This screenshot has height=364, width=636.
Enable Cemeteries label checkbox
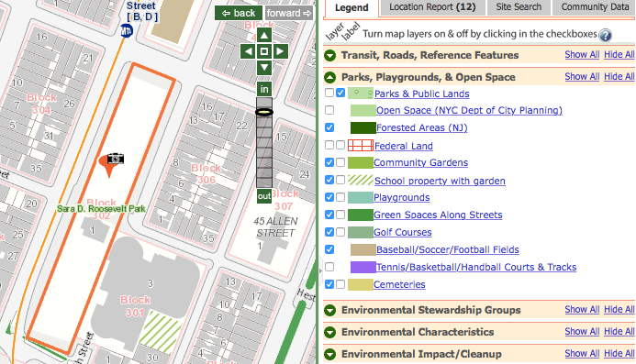pyautogui.click(x=340, y=284)
